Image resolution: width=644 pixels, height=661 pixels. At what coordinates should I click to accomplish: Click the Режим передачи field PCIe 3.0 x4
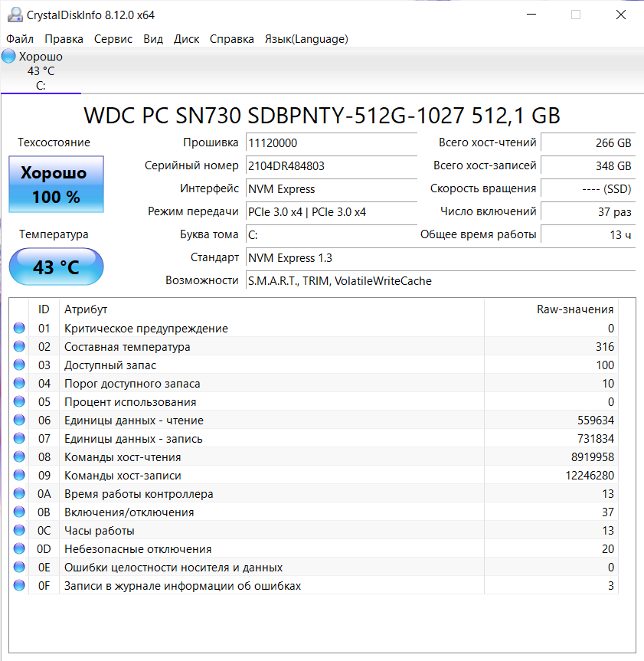[332, 211]
